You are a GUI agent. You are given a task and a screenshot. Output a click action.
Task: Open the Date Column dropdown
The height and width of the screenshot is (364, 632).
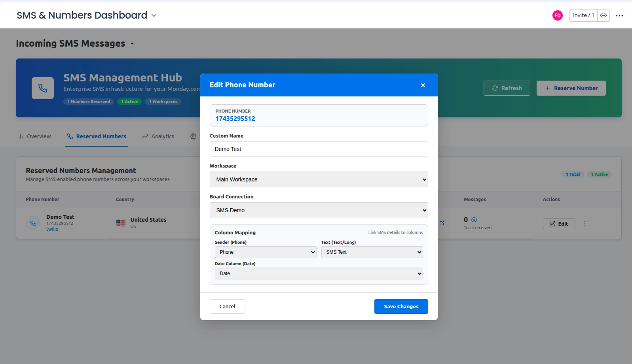(319, 273)
